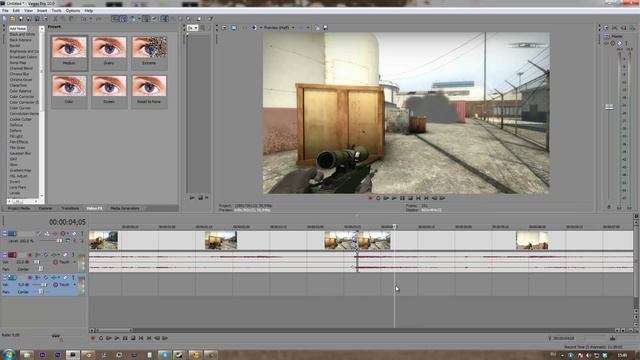Screen dimensions: 640x360
Task: Select Color Curves in effects list
Action: click(20, 108)
